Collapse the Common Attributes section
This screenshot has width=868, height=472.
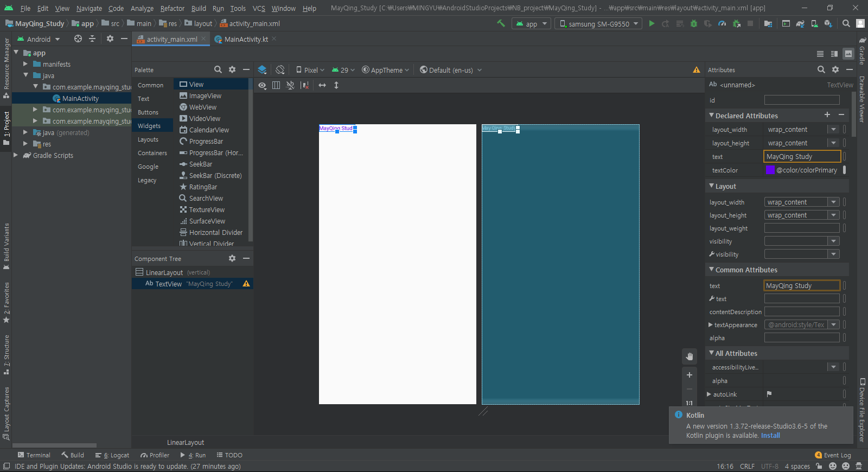coord(712,269)
